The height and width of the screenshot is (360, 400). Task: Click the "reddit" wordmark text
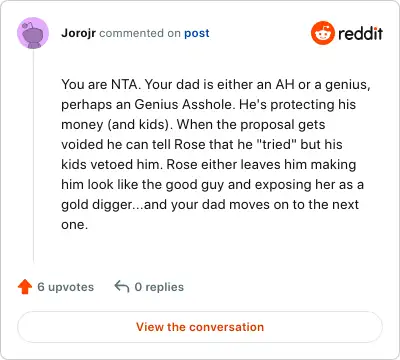[x=360, y=33]
